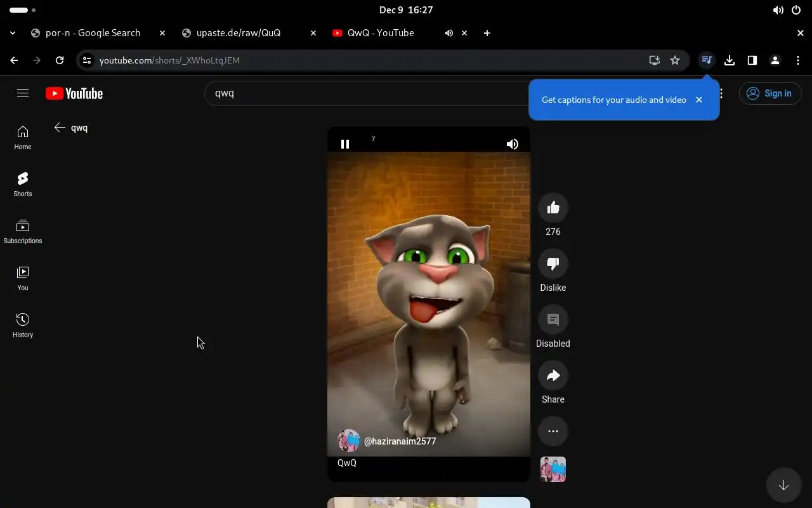Open system power menu

point(796,10)
